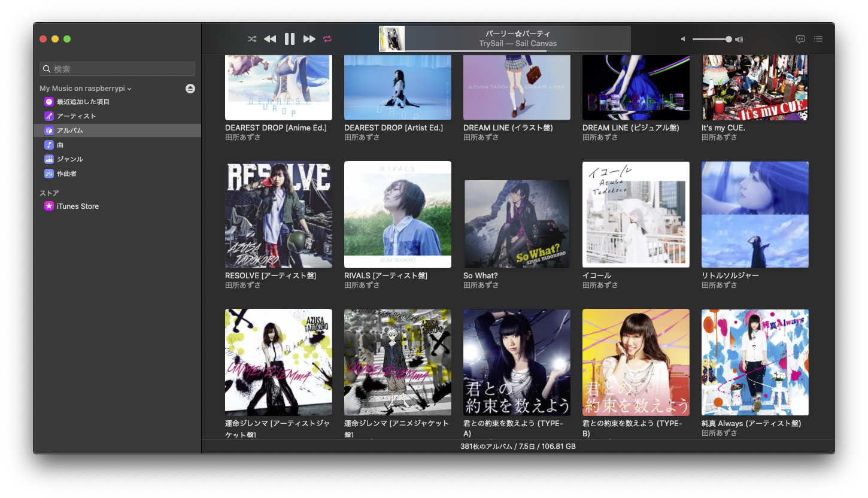Open アーティスト in the sidebar
Viewport: 868px width, 498px height.
click(x=117, y=116)
